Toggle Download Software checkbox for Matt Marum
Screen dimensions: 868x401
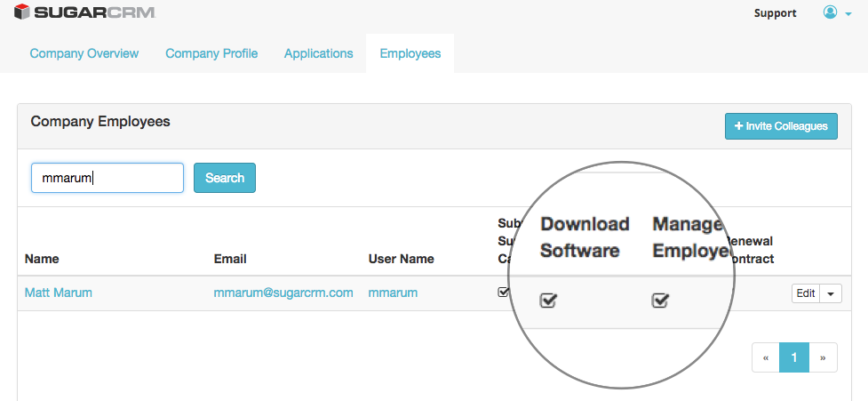click(548, 301)
